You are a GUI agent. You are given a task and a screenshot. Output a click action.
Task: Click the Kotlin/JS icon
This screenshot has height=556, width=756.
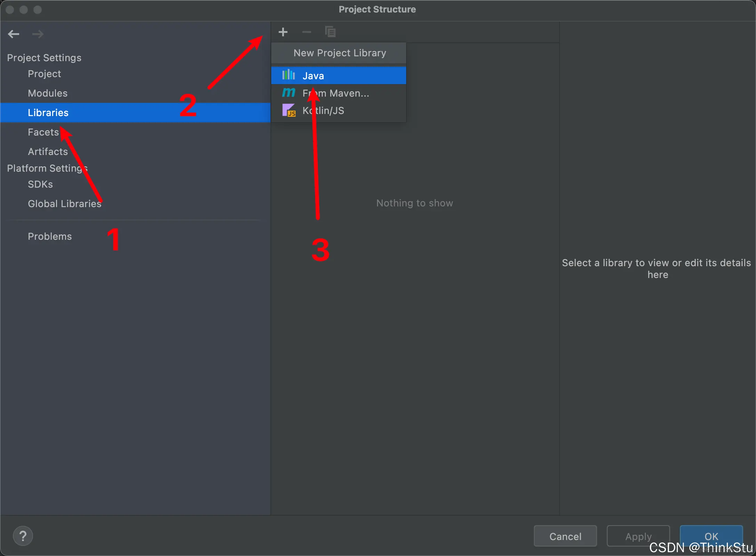coord(289,111)
